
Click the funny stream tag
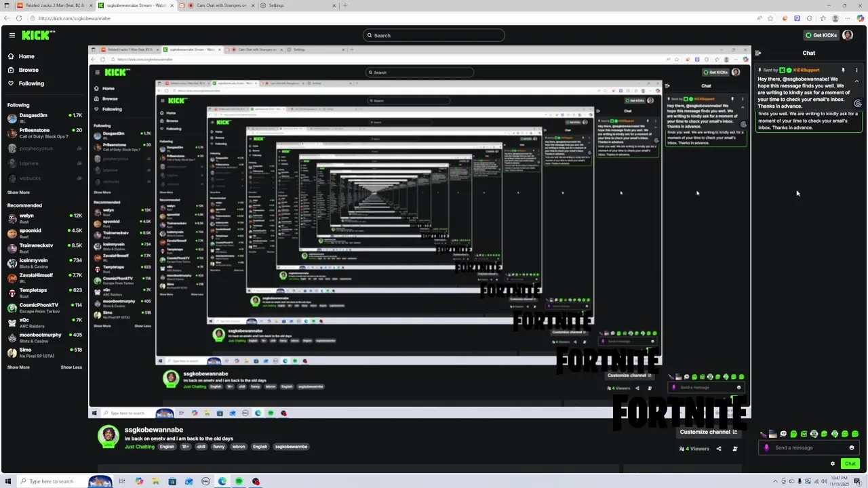tap(218, 447)
